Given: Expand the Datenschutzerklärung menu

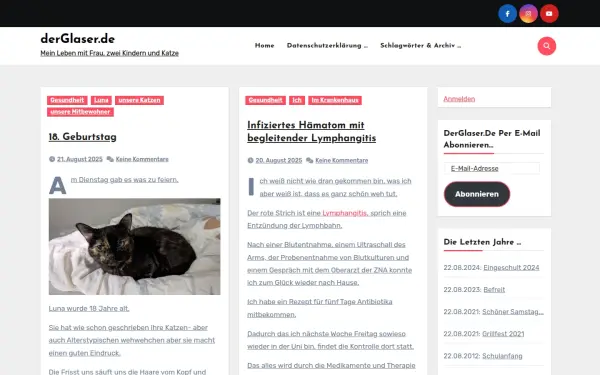Looking at the screenshot, I should click(x=327, y=46).
